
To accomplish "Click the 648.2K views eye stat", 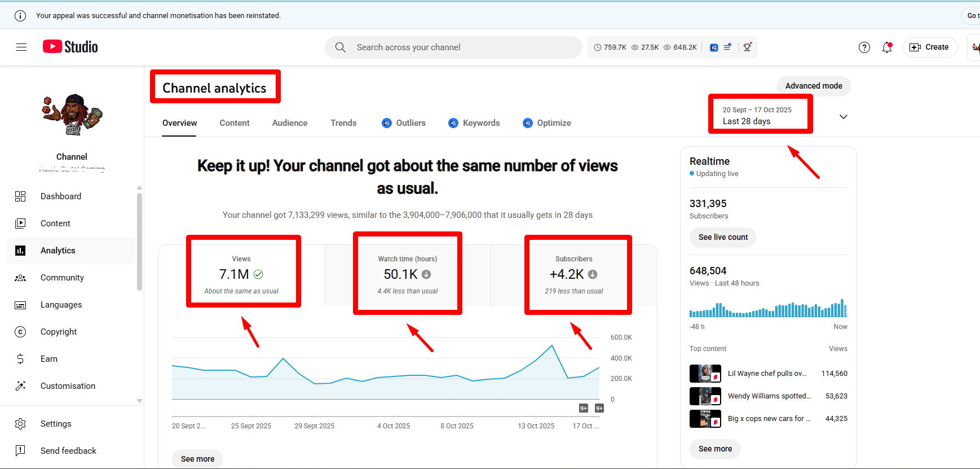I will point(680,47).
